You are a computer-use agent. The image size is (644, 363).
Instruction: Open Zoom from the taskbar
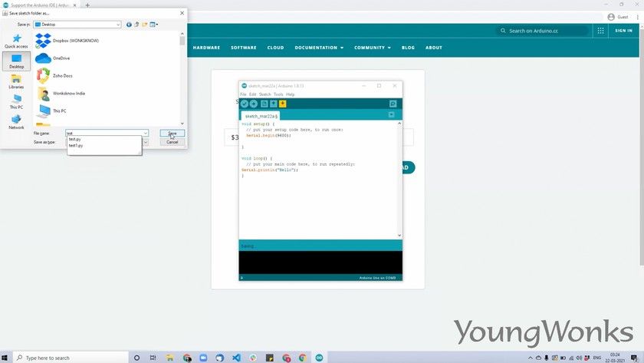[x=203, y=358]
